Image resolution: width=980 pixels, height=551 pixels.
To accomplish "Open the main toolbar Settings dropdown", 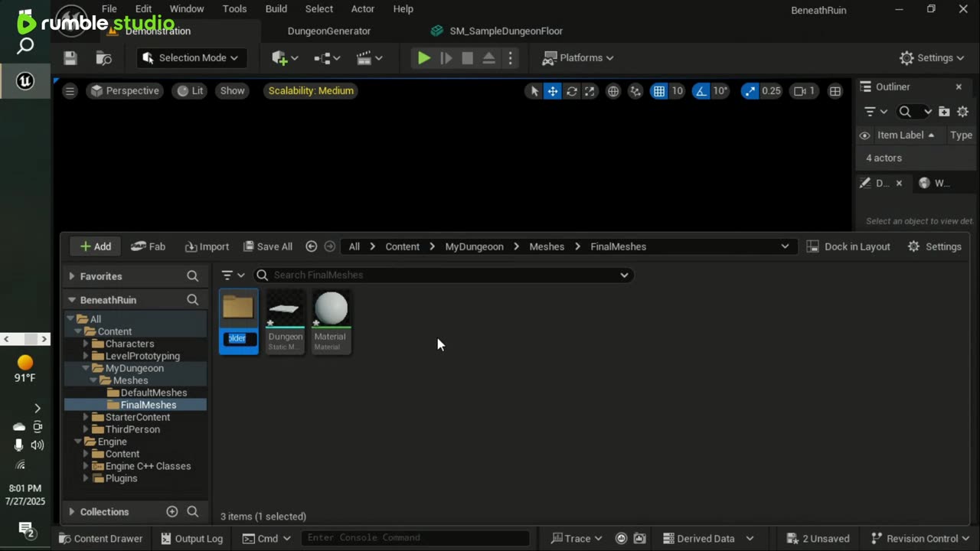I will 932,58.
